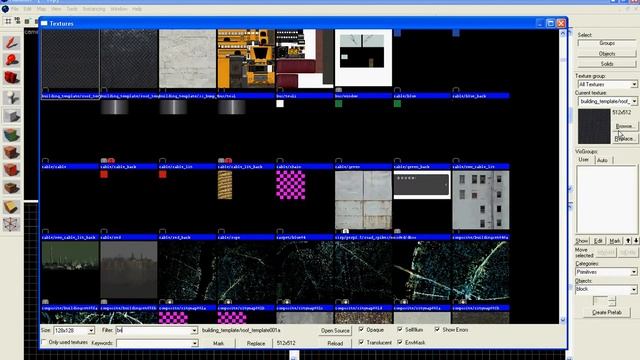640x360 pixels.
Task: Toggle the Translucent checkbox
Action: (x=361, y=342)
